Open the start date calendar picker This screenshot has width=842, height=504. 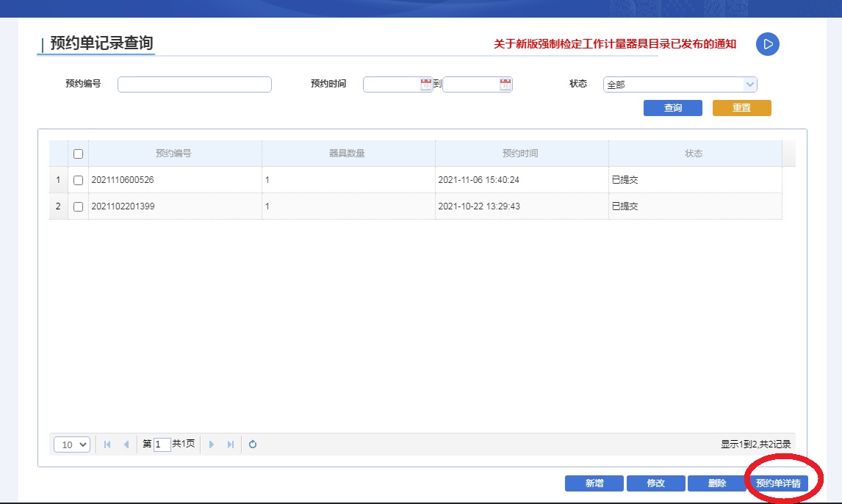pyautogui.click(x=426, y=84)
